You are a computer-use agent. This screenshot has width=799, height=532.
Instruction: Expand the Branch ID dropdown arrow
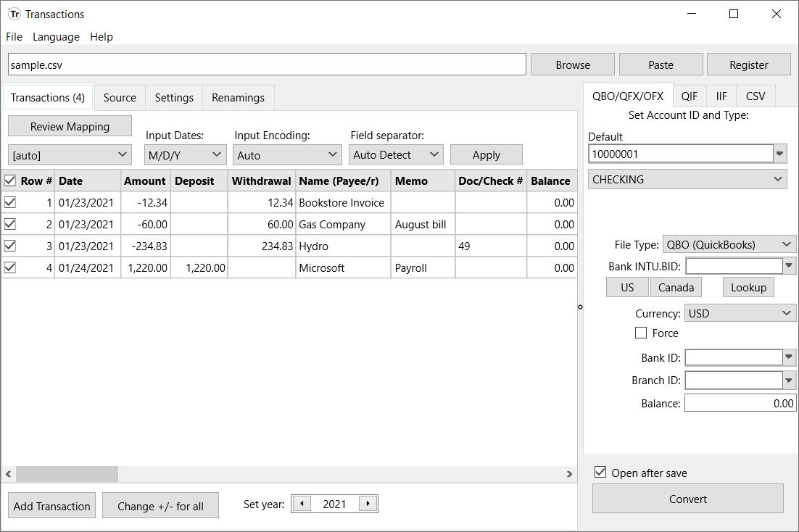(790, 381)
